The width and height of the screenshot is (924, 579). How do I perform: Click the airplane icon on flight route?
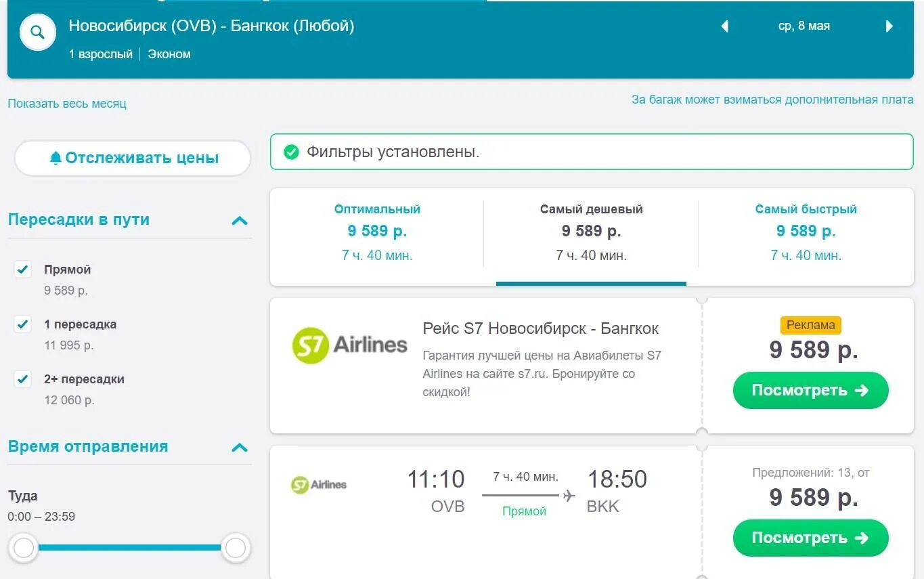click(569, 496)
